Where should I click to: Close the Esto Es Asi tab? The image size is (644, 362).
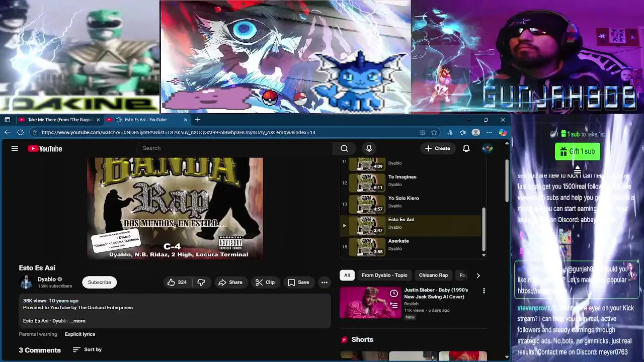point(185,120)
